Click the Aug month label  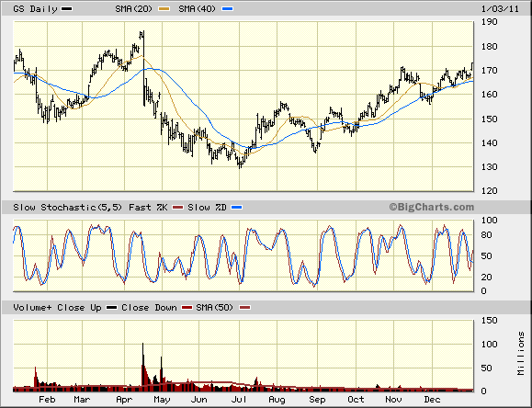coord(277,400)
